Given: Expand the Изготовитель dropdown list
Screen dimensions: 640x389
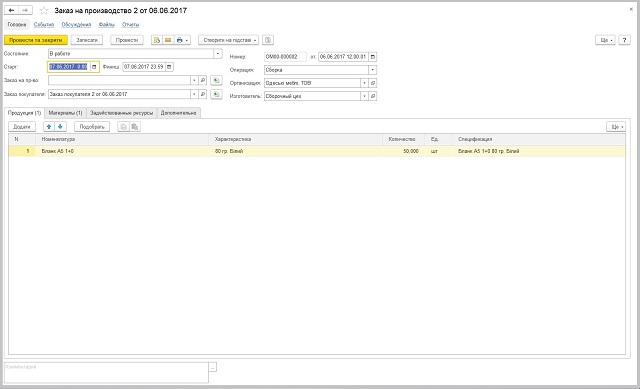Looking at the screenshot, I should coord(364,96).
